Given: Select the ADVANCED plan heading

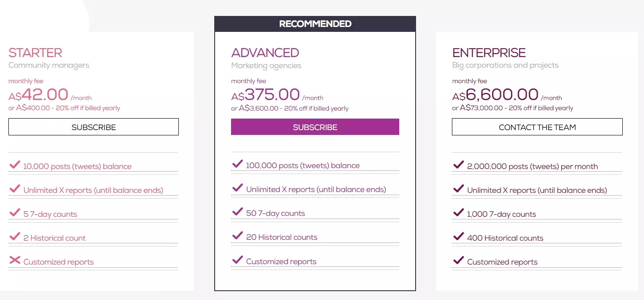Looking at the screenshot, I should (265, 53).
